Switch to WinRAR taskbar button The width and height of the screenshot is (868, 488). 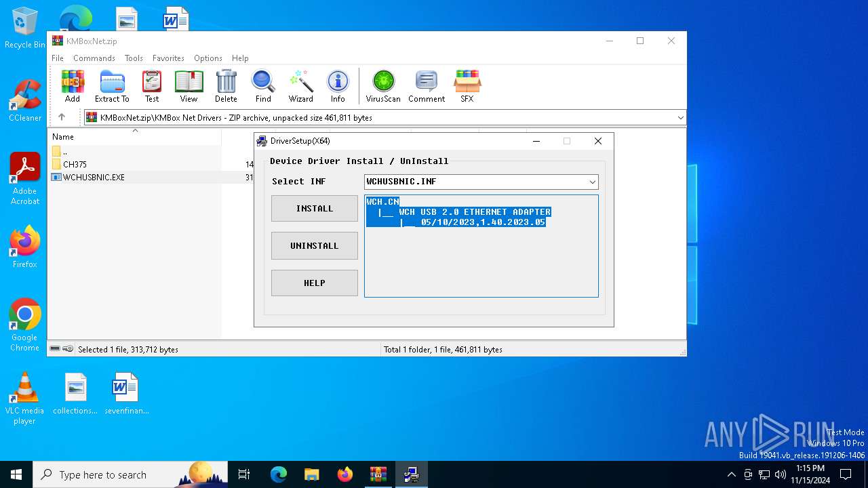click(x=378, y=474)
